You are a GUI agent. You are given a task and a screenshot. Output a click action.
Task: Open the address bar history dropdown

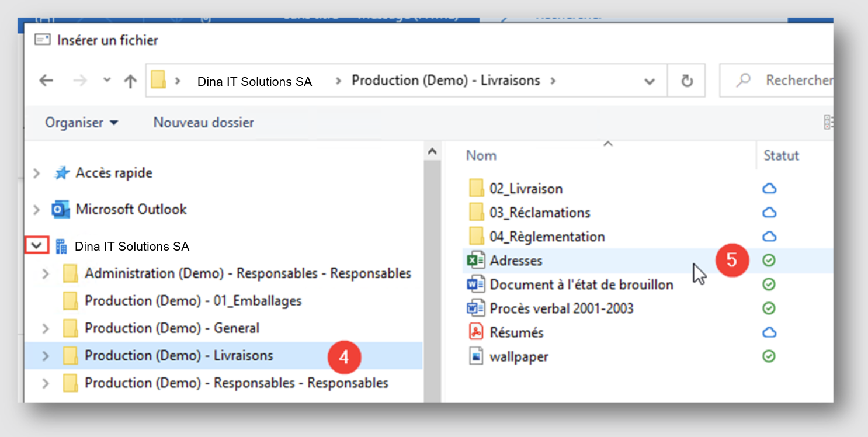(x=649, y=81)
